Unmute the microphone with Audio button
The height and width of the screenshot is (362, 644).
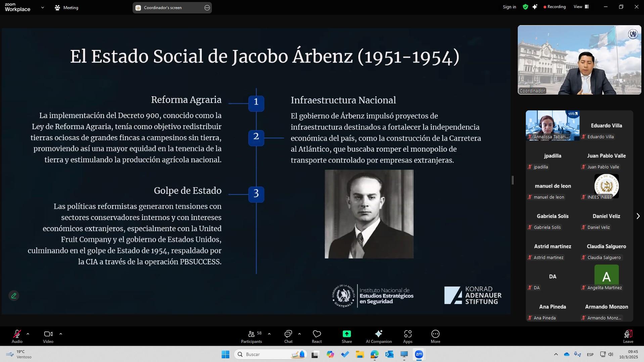[x=17, y=337]
